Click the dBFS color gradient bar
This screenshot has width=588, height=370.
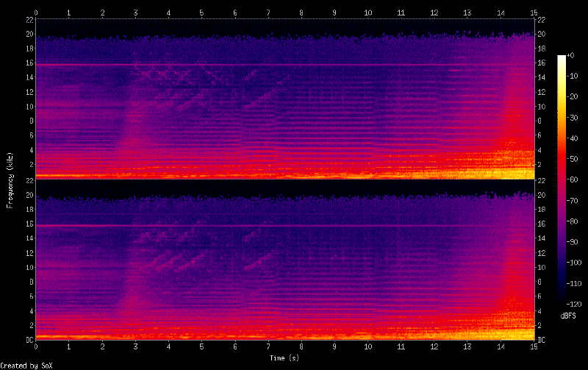[562, 179]
